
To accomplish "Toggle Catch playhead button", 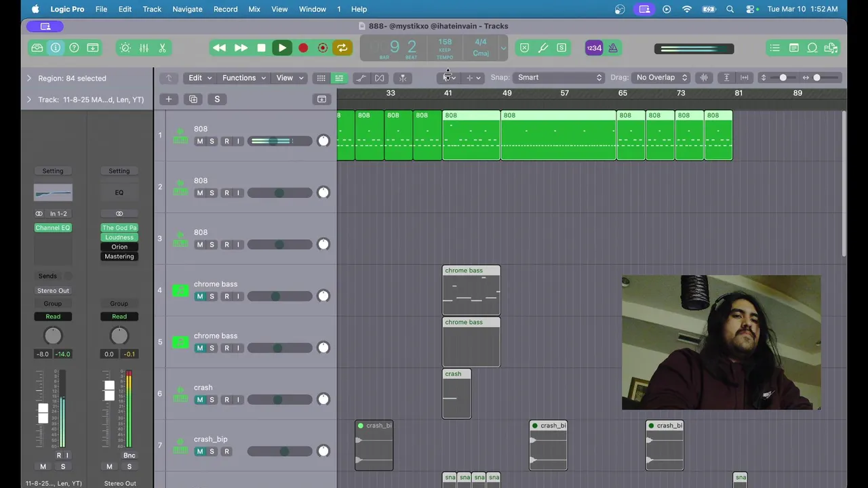I will tap(403, 78).
